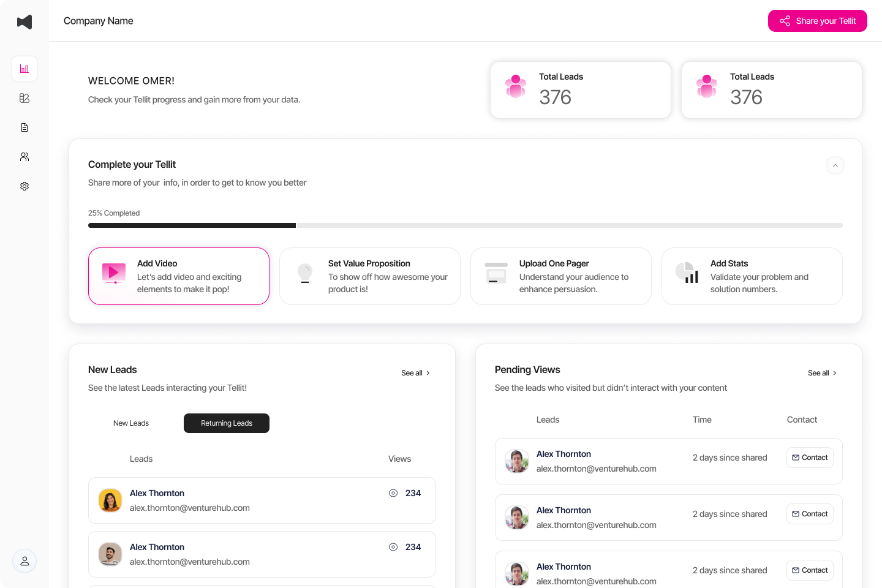
Task: Click the Tellit logo in the sidebar
Action: [x=24, y=22]
